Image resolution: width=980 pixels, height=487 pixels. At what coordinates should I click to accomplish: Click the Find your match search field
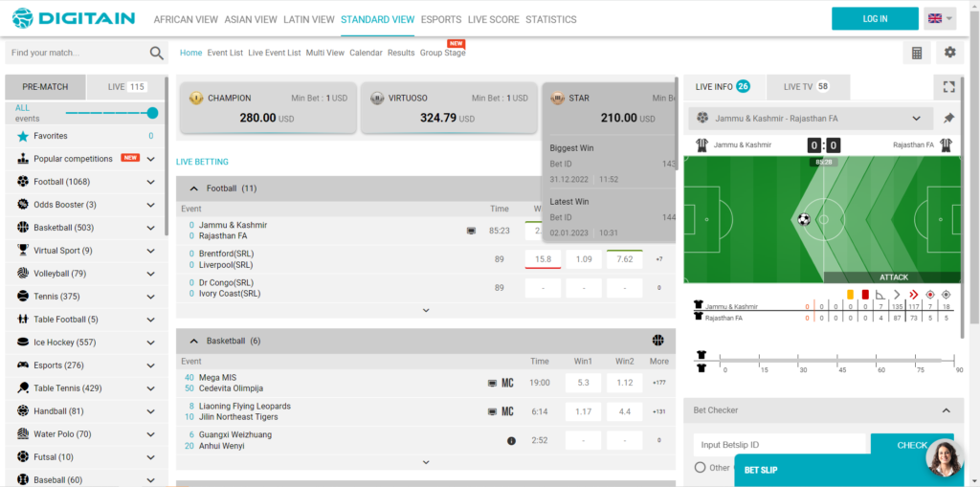click(x=78, y=54)
